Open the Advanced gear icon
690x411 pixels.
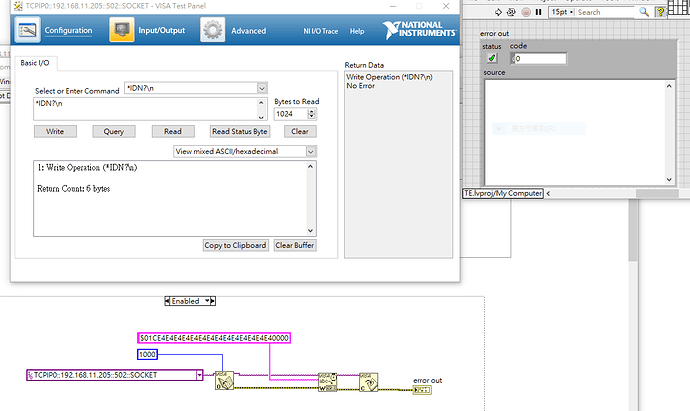(x=213, y=30)
